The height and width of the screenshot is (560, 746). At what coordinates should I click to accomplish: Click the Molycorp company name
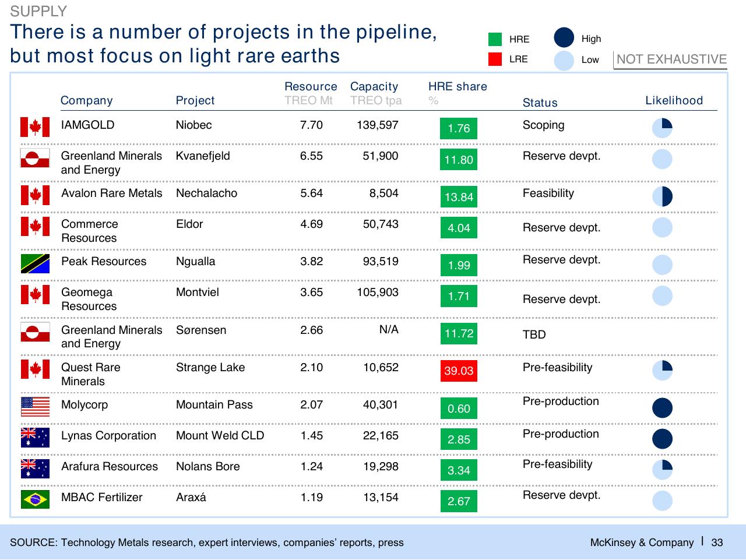[x=85, y=405]
